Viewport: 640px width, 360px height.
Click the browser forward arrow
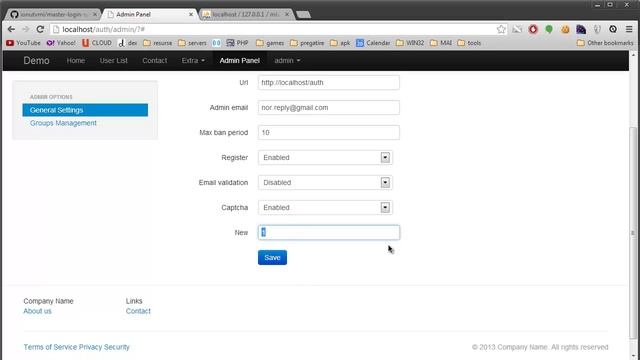26,29
